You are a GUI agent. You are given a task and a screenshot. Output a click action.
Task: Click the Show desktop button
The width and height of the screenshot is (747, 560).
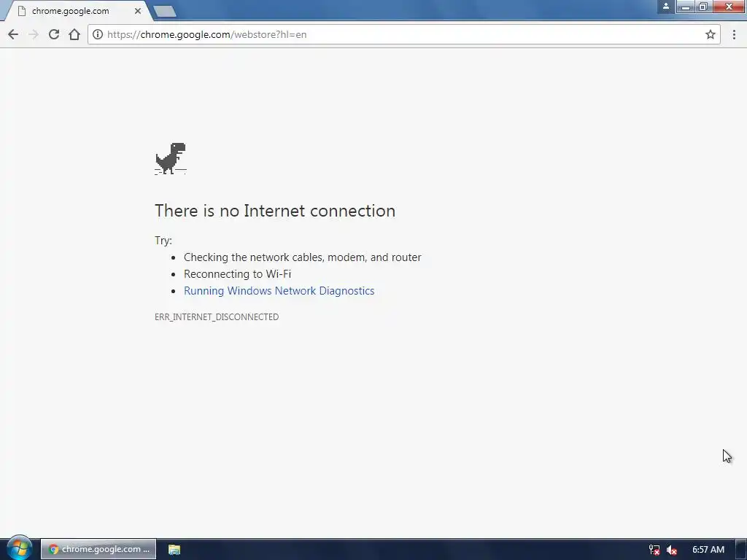click(741, 550)
